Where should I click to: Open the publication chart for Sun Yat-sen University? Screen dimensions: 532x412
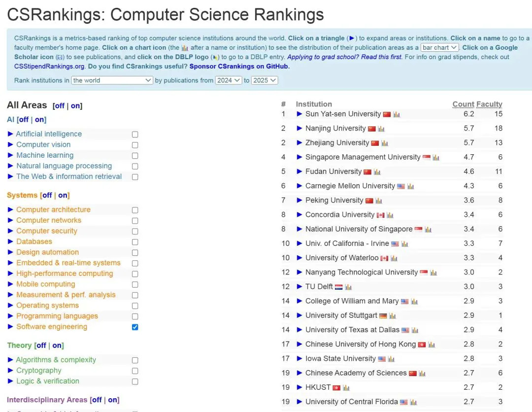397,114
